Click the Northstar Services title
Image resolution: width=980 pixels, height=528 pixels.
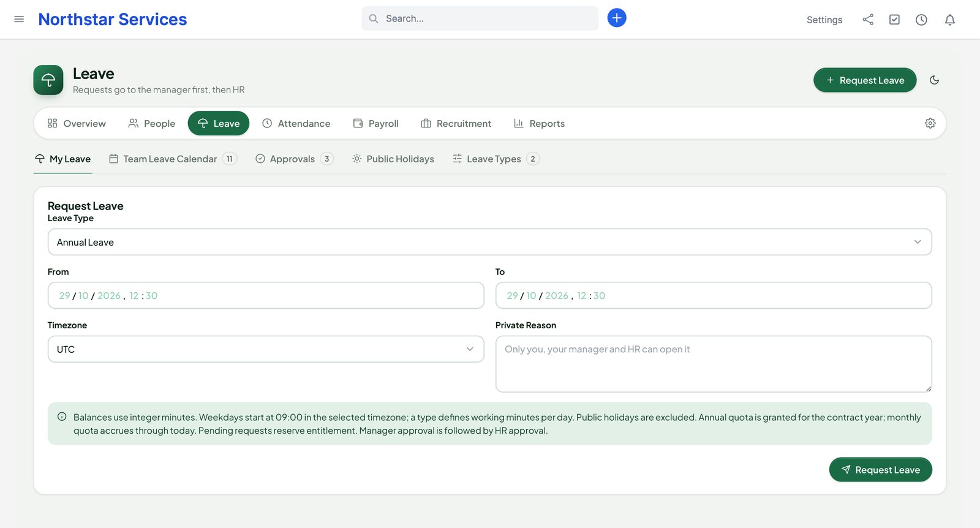(x=113, y=19)
